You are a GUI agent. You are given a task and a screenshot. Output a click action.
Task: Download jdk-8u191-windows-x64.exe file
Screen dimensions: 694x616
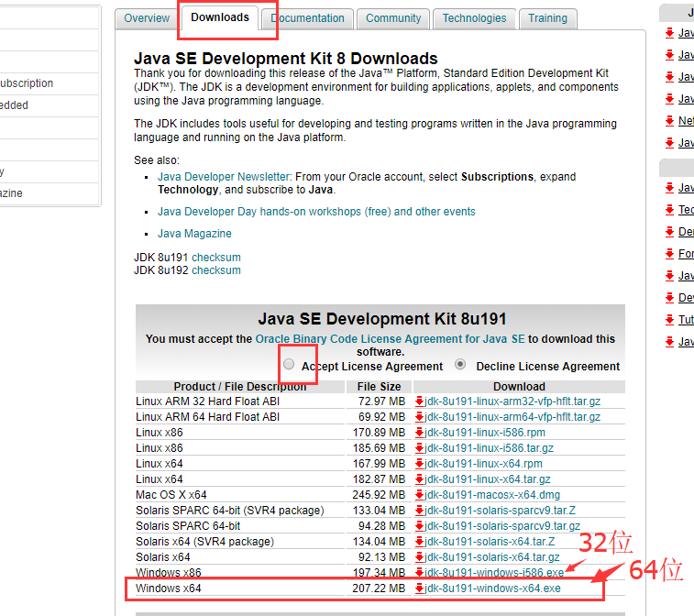click(492, 588)
